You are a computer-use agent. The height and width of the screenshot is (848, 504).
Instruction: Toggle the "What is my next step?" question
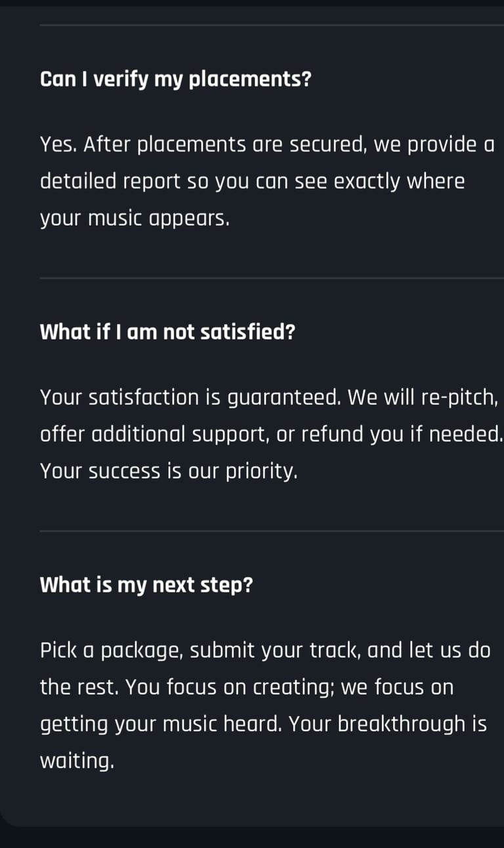pyautogui.click(x=146, y=585)
